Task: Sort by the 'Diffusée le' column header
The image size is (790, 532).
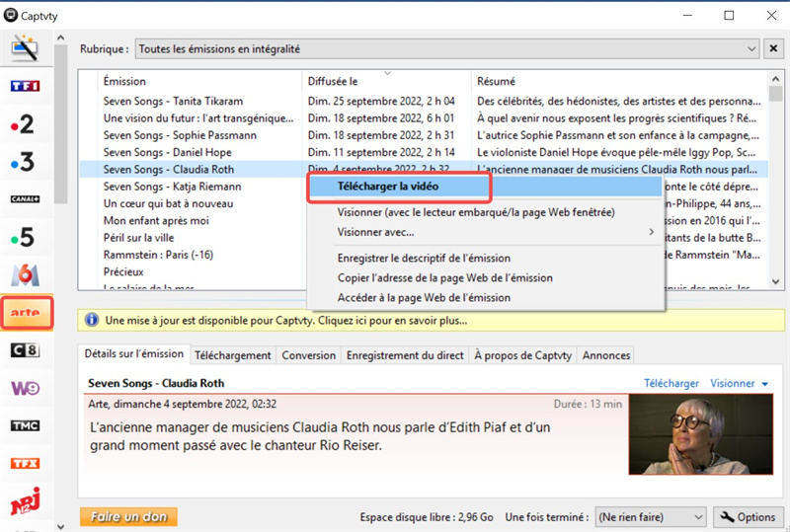Action: pos(388,81)
